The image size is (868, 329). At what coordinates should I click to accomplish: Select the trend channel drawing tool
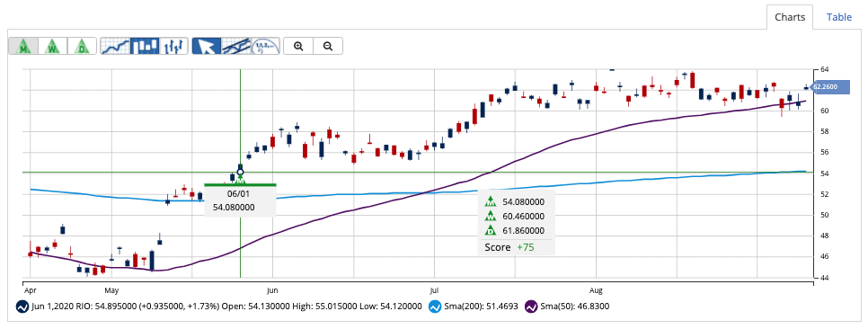235,46
